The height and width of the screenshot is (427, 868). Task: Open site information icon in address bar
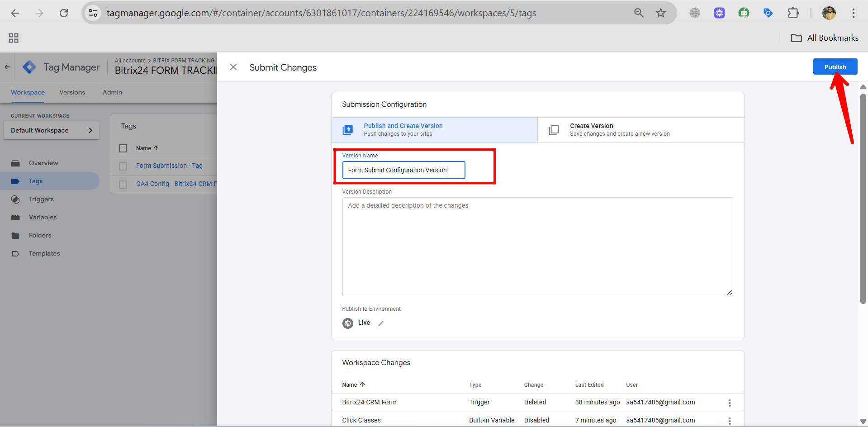coord(93,13)
